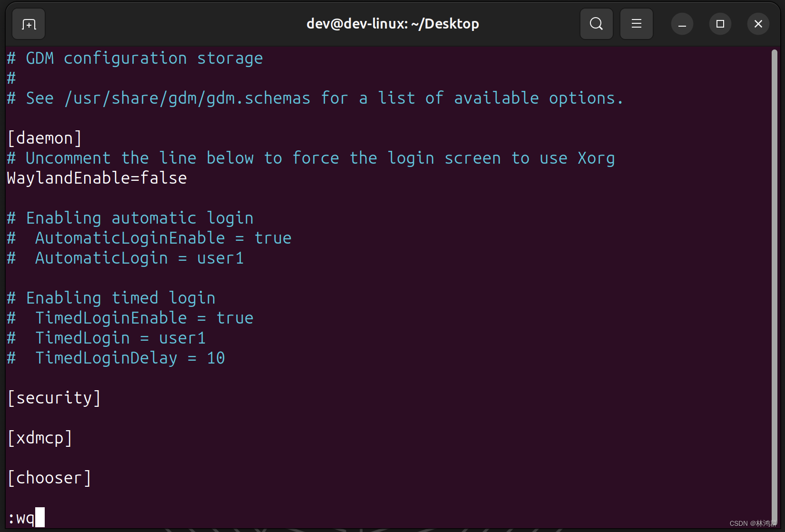Click the [xdmcp] section header
This screenshot has width=785, height=532.
pos(40,438)
